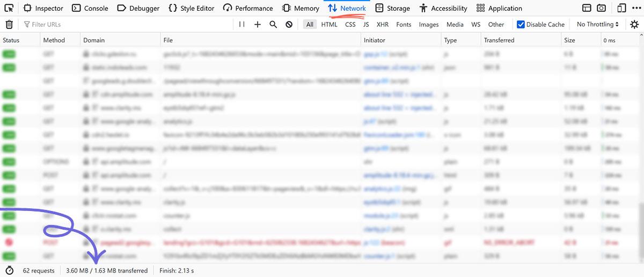Filter requests by Fonts

[x=404, y=24]
